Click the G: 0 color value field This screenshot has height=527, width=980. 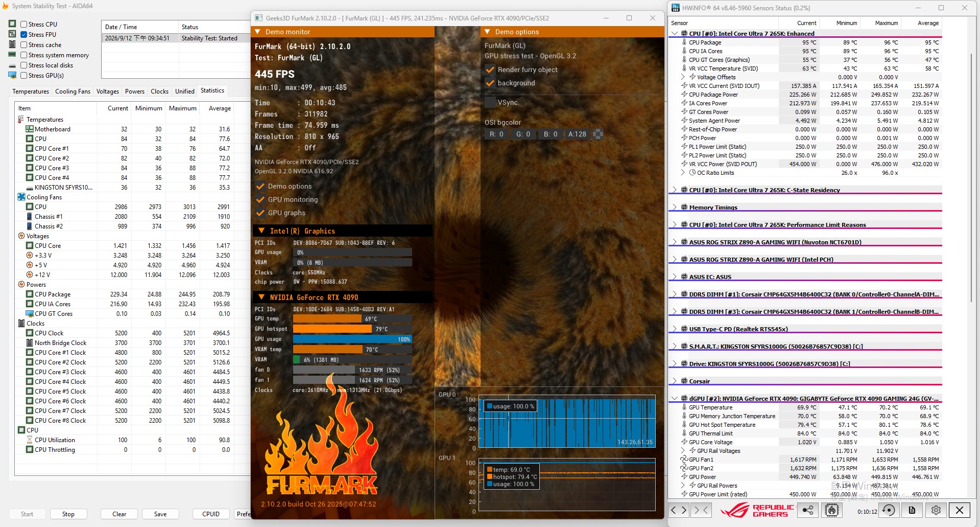(523, 134)
